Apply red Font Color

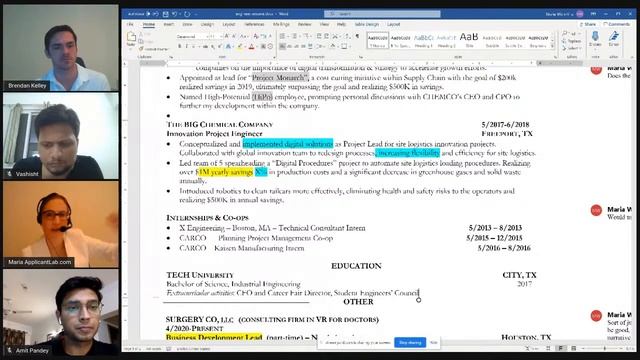(x=251, y=47)
